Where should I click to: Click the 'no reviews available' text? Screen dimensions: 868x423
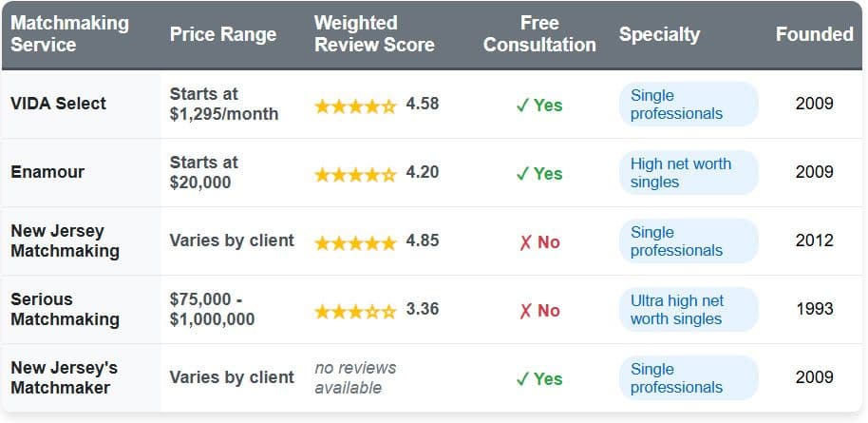point(355,377)
